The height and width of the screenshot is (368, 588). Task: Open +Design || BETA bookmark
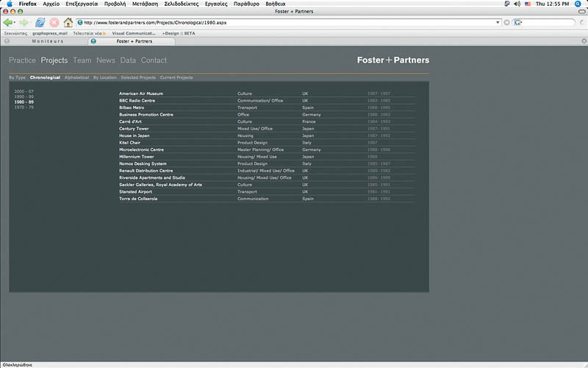pos(179,33)
